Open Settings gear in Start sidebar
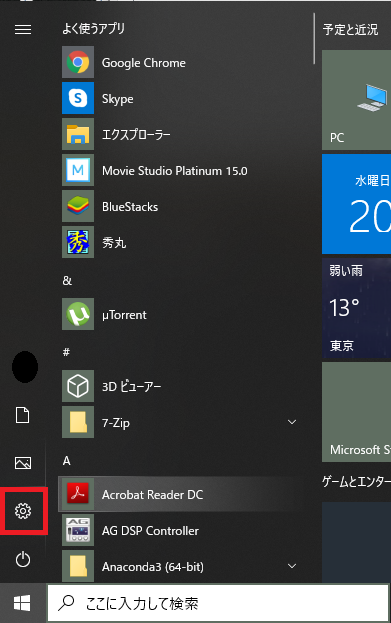This screenshot has height=623, width=391. click(x=23, y=511)
